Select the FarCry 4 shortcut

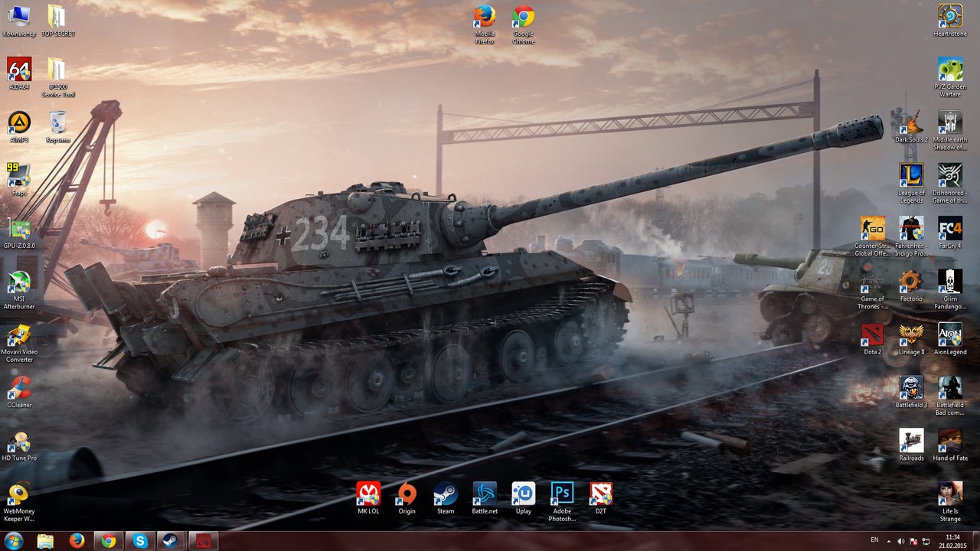tap(950, 233)
